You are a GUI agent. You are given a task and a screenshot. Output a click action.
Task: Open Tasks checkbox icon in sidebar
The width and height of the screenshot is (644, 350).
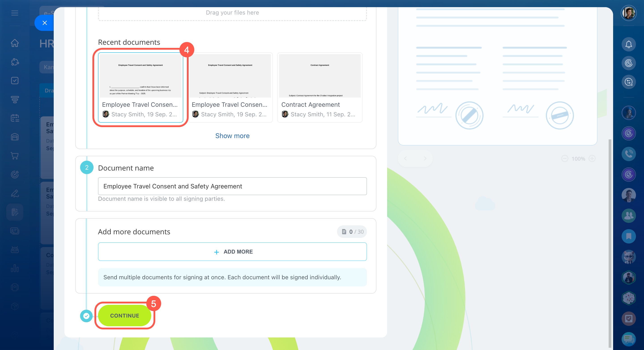pyautogui.click(x=15, y=81)
